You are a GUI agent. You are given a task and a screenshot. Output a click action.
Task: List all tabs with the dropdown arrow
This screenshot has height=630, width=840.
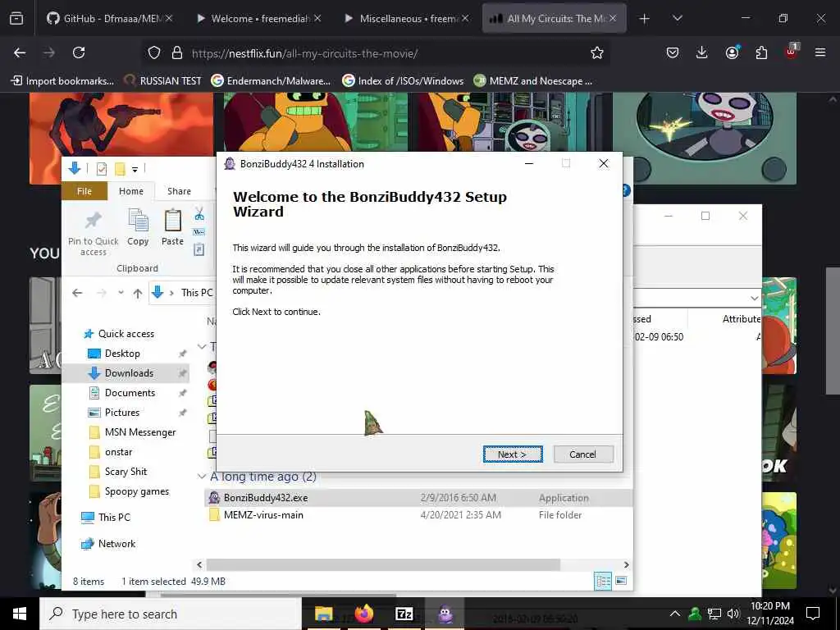tap(677, 19)
